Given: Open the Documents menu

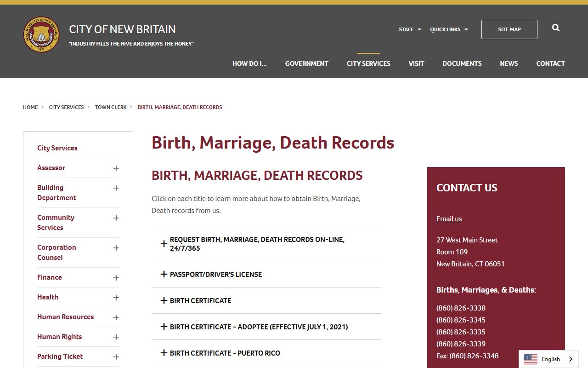Looking at the screenshot, I should [x=462, y=63].
